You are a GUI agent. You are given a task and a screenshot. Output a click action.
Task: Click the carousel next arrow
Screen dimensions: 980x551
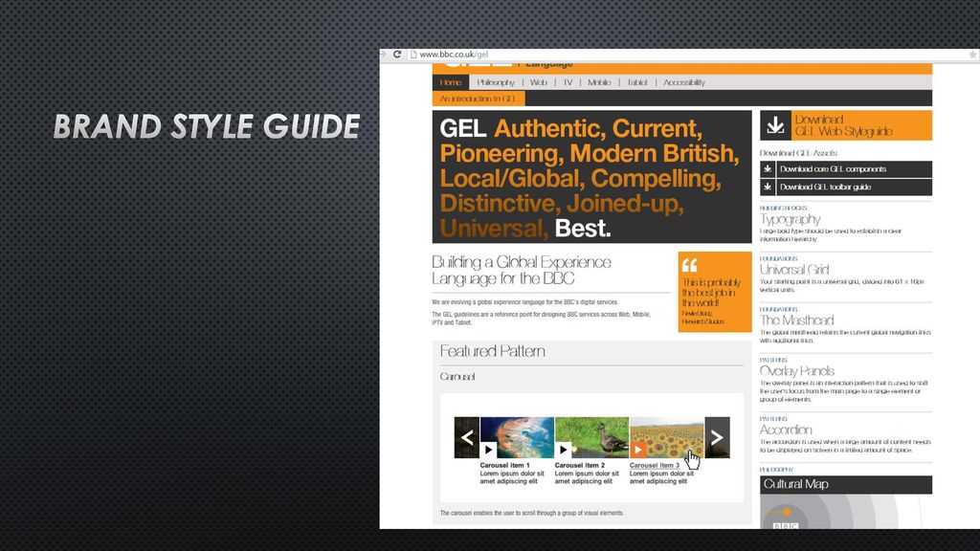point(717,437)
